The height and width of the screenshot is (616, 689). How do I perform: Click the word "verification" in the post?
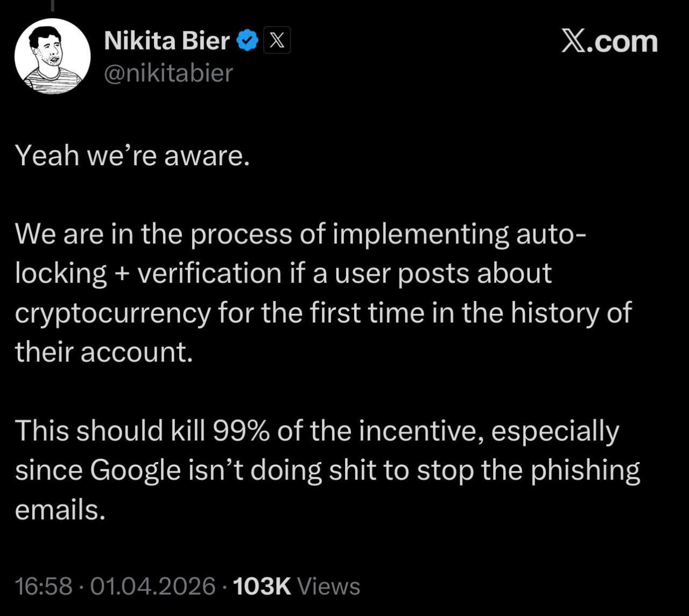coord(209,274)
